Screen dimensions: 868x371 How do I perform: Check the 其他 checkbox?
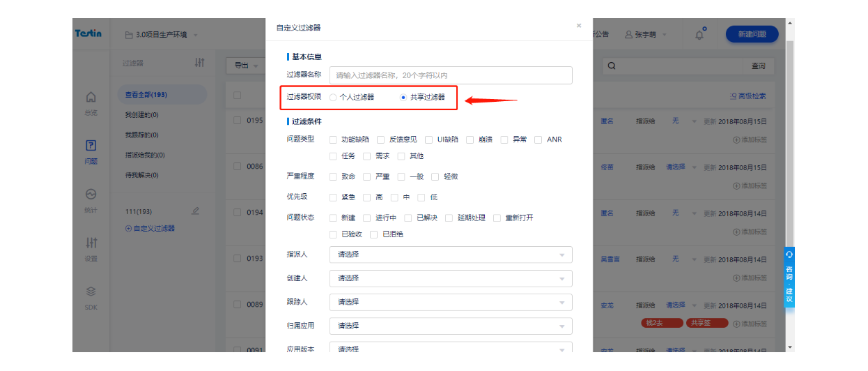click(401, 156)
